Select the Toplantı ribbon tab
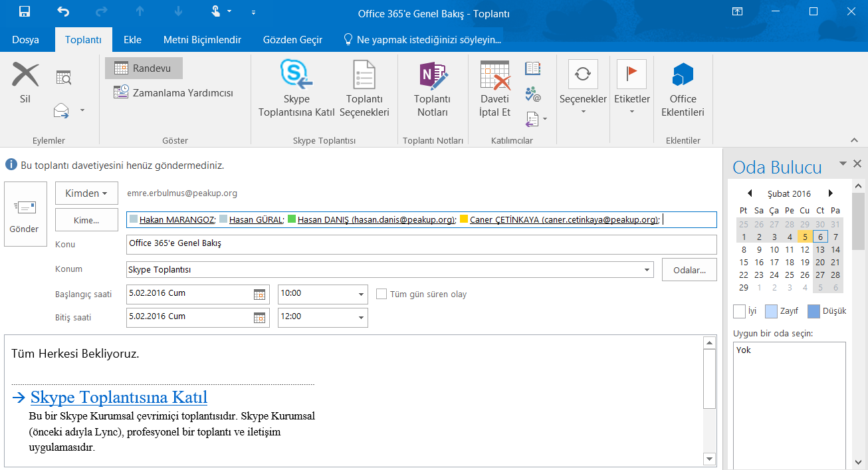868x470 pixels. (83, 40)
